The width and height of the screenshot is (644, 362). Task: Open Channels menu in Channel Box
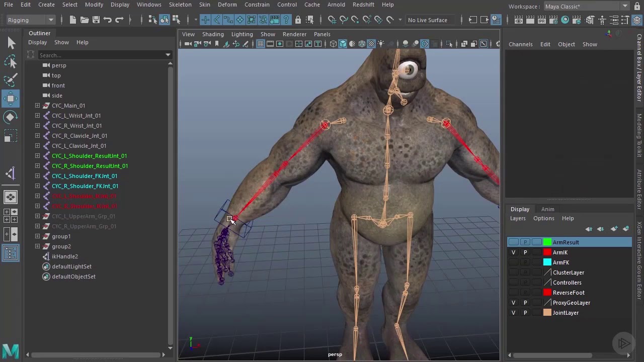point(520,44)
